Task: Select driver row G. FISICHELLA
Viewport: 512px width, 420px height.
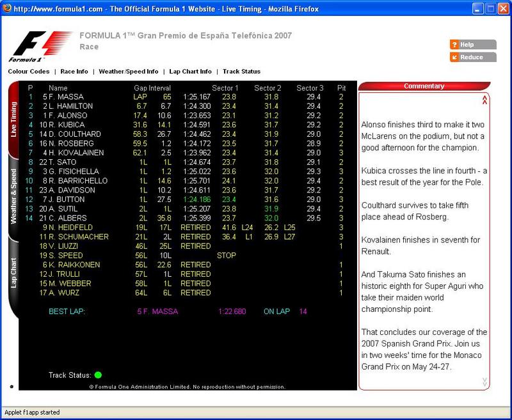Action: 186,171
